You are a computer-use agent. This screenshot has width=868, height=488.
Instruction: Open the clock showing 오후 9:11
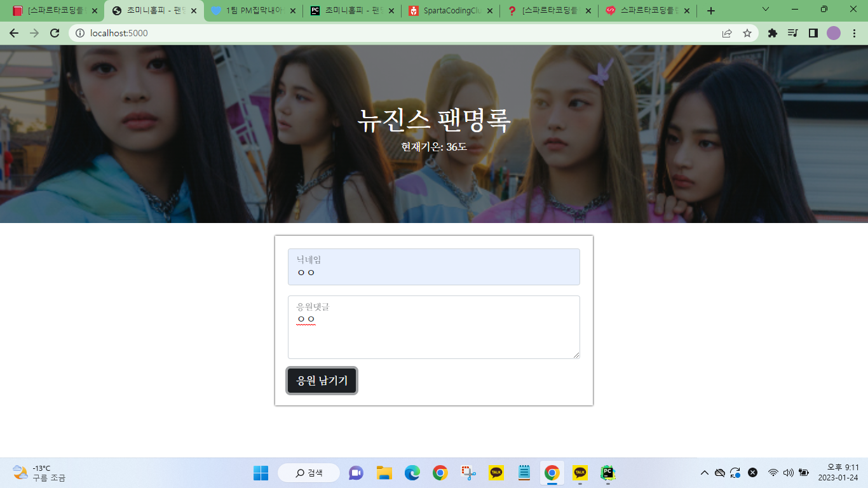tap(838, 473)
